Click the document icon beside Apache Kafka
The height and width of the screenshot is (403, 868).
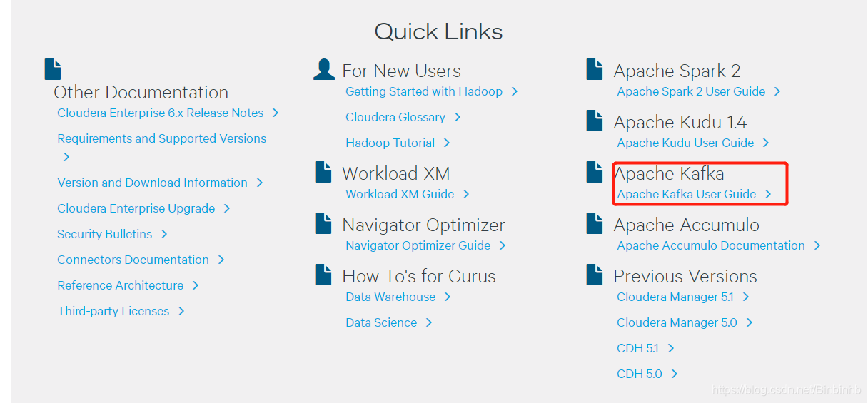click(x=595, y=172)
